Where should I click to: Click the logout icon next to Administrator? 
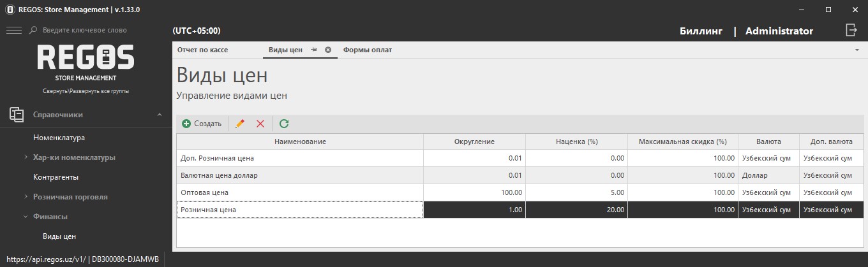(x=851, y=30)
